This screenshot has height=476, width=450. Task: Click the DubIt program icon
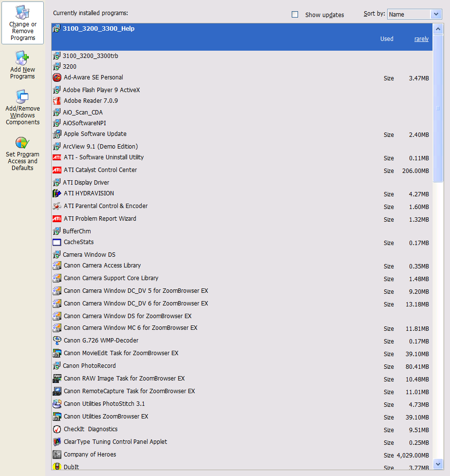click(x=57, y=467)
